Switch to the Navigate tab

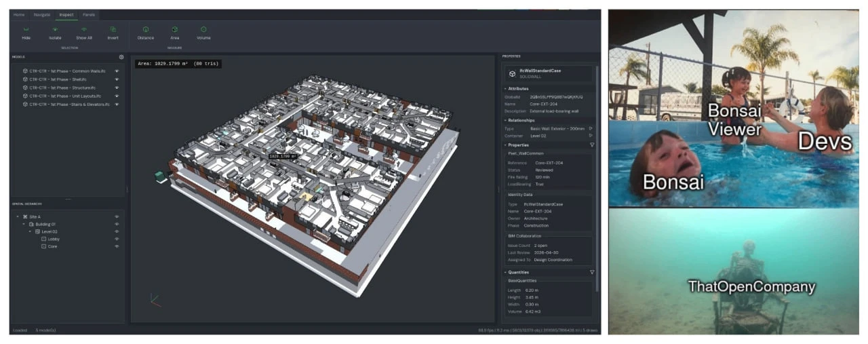coord(42,14)
